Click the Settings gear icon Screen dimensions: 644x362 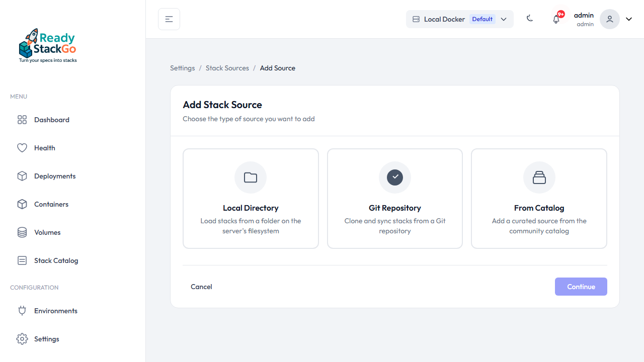(22, 339)
